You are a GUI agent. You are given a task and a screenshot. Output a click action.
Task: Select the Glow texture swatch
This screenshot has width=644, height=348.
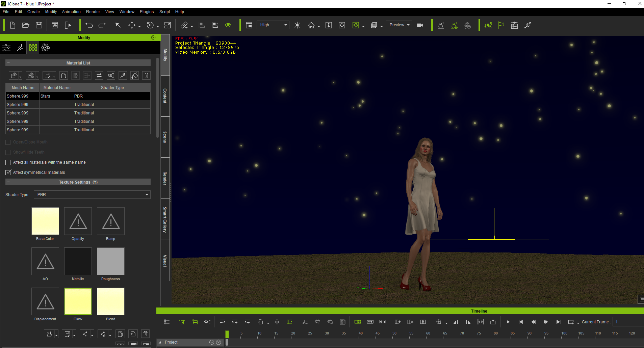pos(78,301)
